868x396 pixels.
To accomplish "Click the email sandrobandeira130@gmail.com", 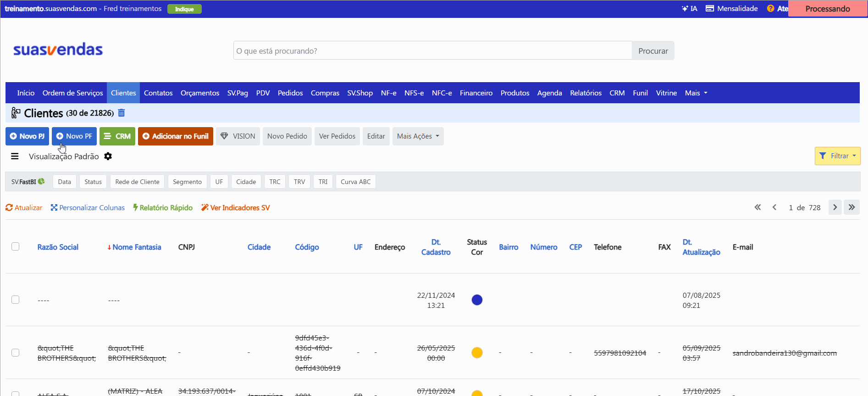I will (785, 353).
